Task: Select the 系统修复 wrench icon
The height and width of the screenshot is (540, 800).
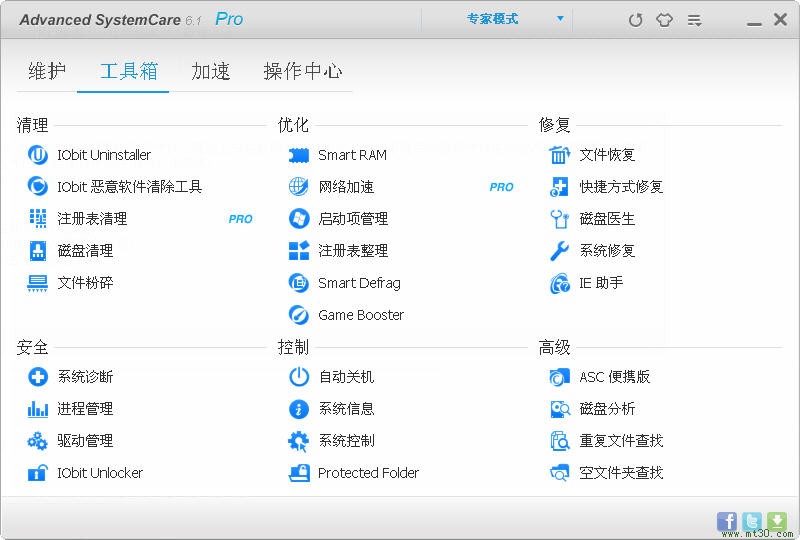Action: click(559, 251)
